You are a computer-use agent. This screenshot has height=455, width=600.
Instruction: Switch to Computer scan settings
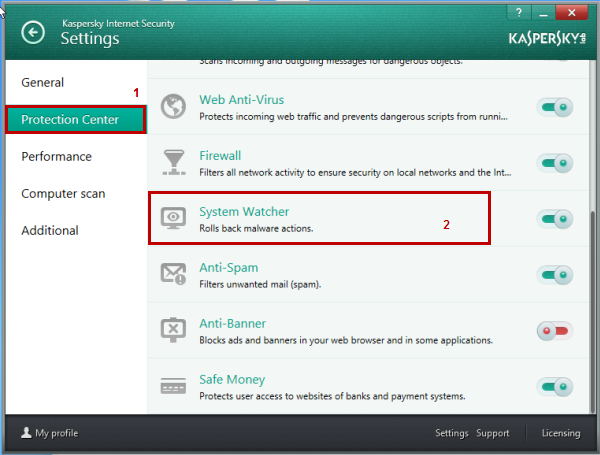[63, 194]
